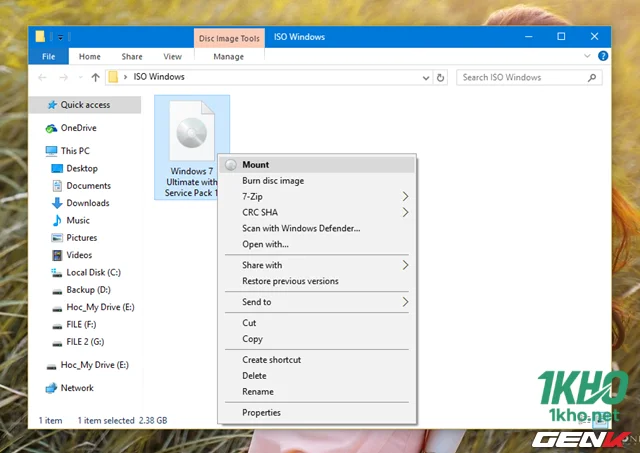Click the folder icon in title bar
The width and height of the screenshot is (640, 453).
pos(40,37)
